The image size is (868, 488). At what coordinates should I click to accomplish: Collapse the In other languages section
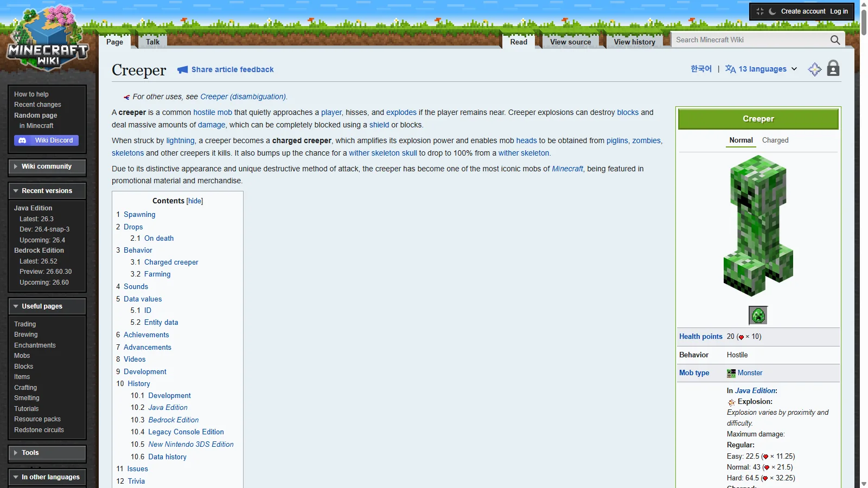(x=47, y=477)
